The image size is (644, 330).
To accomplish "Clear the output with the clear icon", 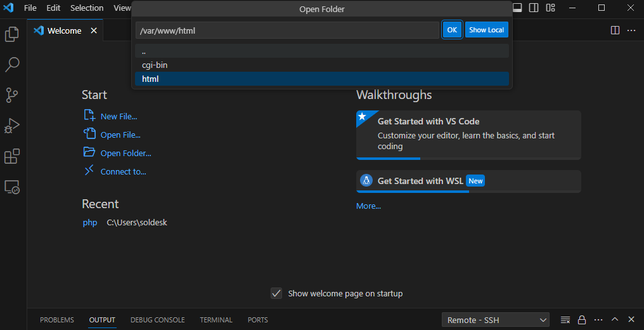I will tap(565, 320).
